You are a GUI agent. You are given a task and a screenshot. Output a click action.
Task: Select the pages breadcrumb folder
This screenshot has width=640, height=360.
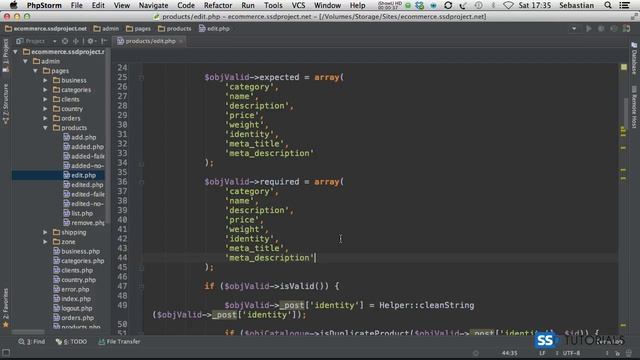click(138, 29)
